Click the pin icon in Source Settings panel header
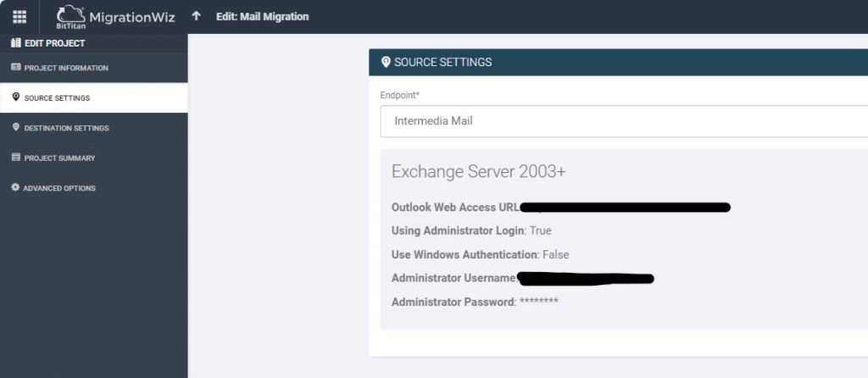 (386, 62)
